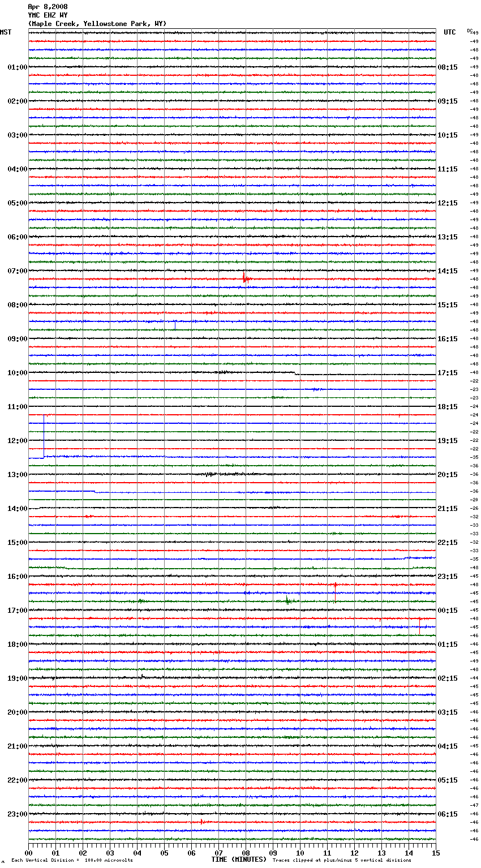
Task: Select the 13:00 MST time label
Action: coord(18,475)
